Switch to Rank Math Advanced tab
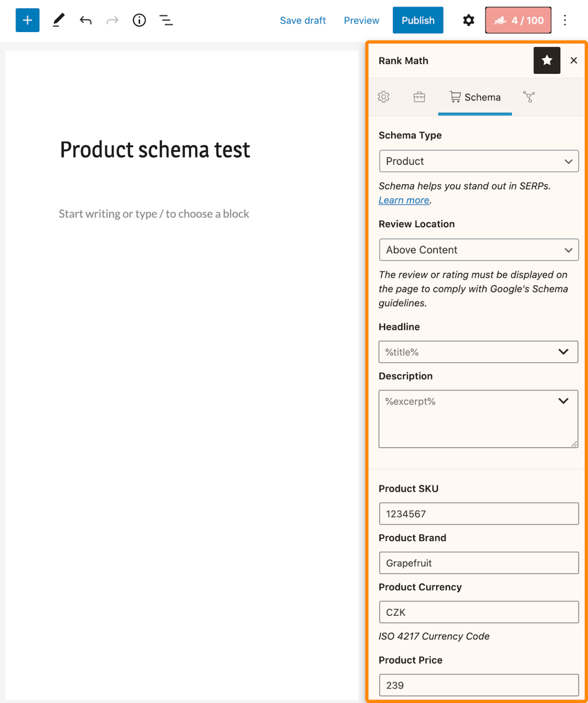This screenshot has width=588, height=703. 420,97
